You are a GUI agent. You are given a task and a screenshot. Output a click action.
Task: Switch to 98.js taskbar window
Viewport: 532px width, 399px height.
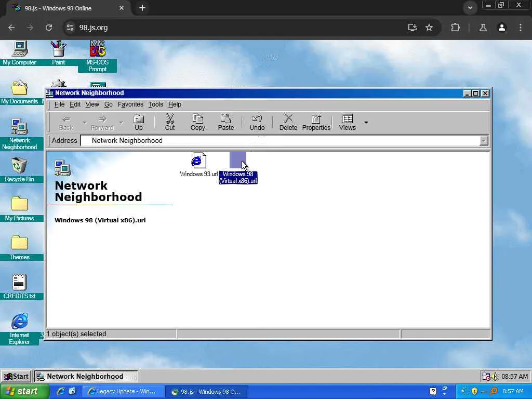pos(207,392)
